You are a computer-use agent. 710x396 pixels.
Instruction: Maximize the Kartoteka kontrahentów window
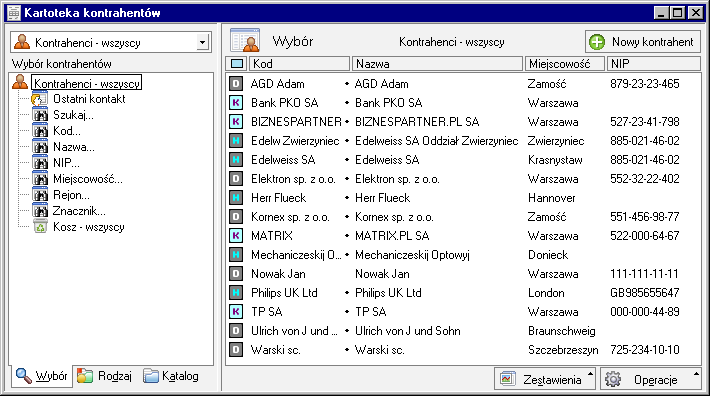(678, 13)
